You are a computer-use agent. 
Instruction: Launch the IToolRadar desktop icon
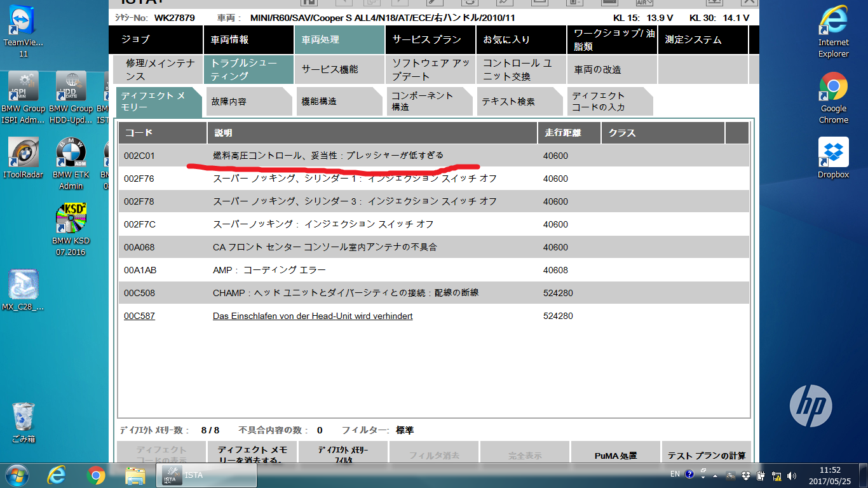[x=24, y=158]
